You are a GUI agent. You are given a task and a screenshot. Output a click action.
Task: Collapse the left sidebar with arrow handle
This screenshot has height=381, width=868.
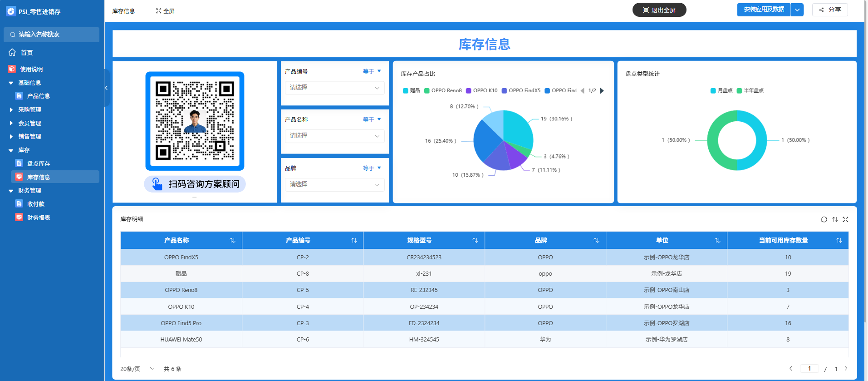tap(106, 88)
